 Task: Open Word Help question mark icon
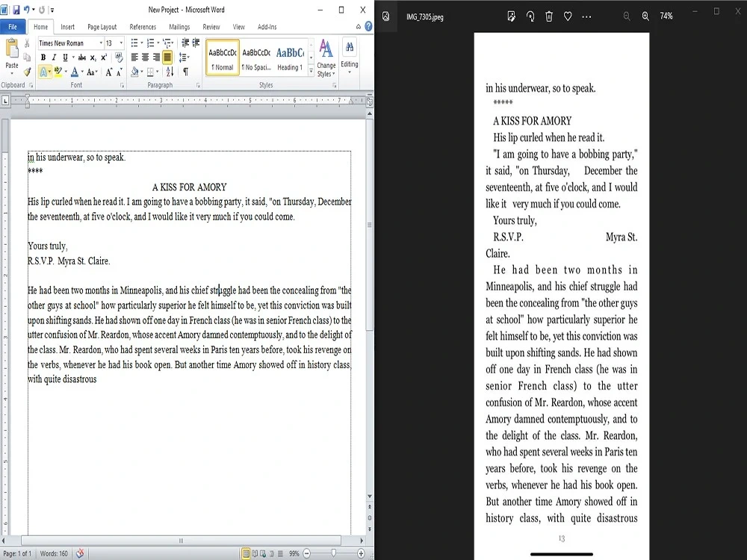pyautogui.click(x=368, y=27)
